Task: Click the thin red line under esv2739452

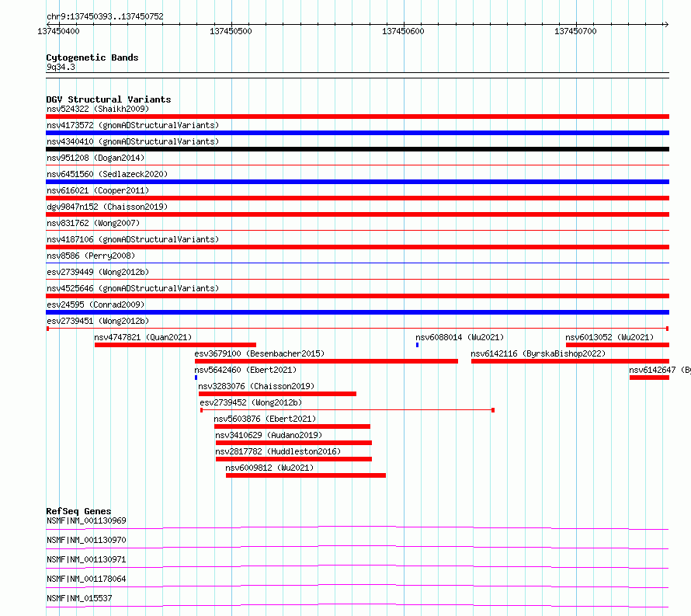Action: pyautogui.click(x=347, y=410)
